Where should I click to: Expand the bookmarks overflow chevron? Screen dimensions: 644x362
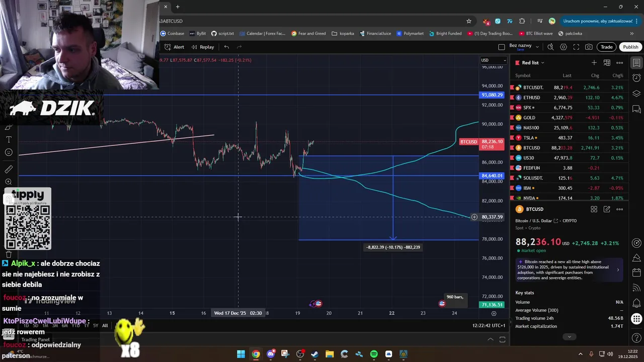[x=632, y=34]
